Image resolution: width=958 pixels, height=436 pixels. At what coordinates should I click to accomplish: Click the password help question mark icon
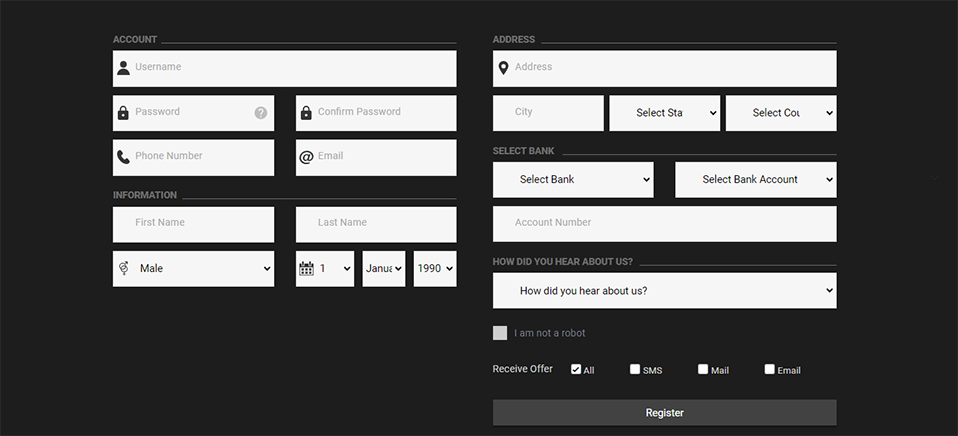tap(261, 113)
